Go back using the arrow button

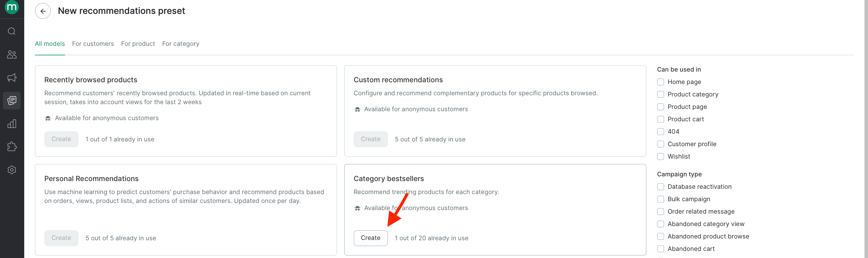pyautogui.click(x=43, y=11)
